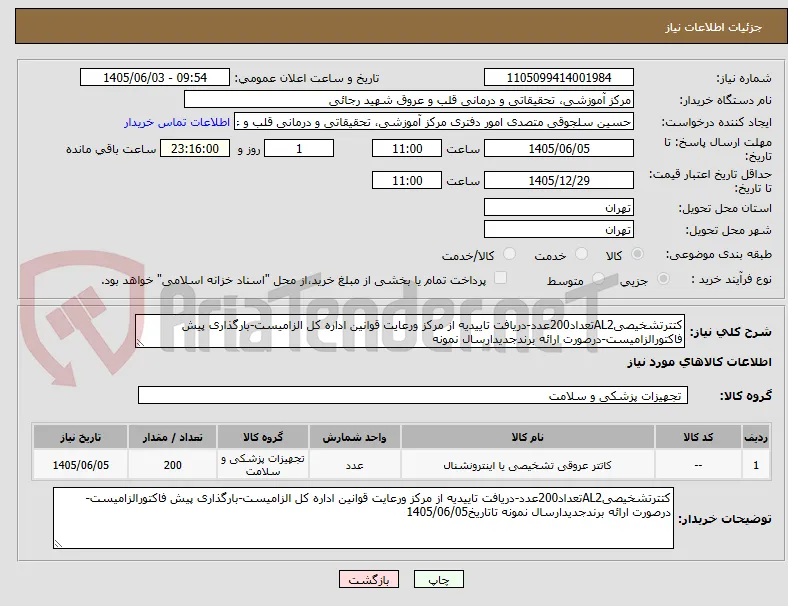The height and width of the screenshot is (606, 788).
Task: Click the شرح کلی نیاز description textarea
Action: pos(410,331)
